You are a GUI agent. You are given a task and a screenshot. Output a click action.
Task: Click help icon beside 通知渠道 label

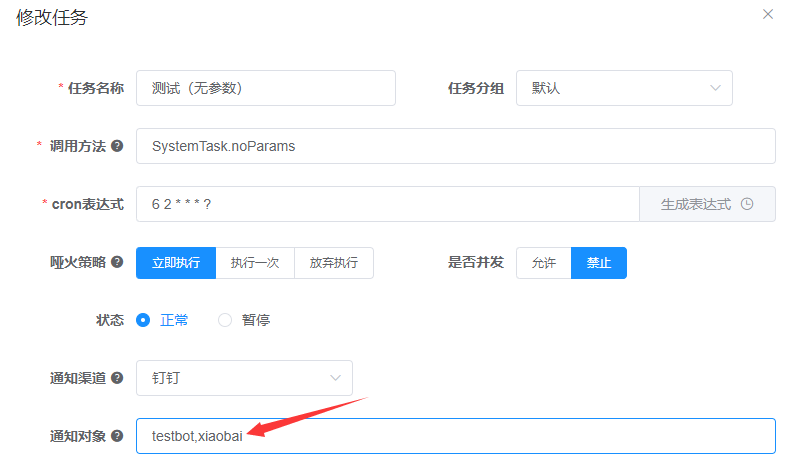pyautogui.click(x=117, y=378)
